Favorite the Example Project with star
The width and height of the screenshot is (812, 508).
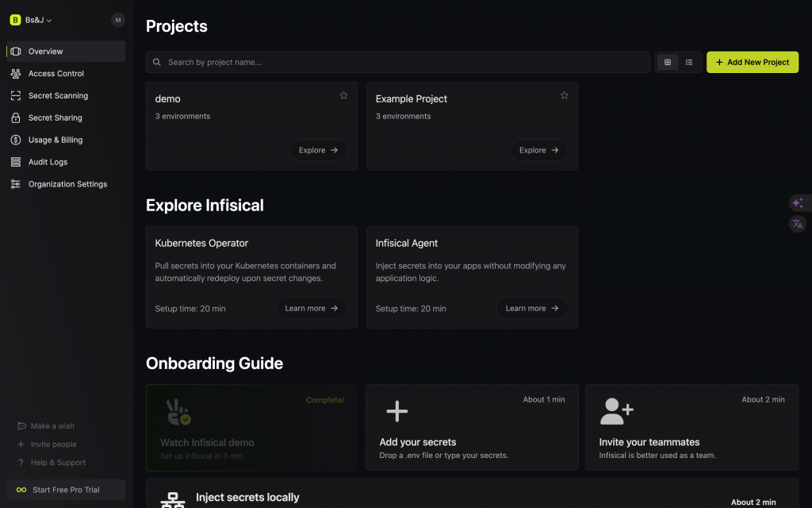pos(565,95)
